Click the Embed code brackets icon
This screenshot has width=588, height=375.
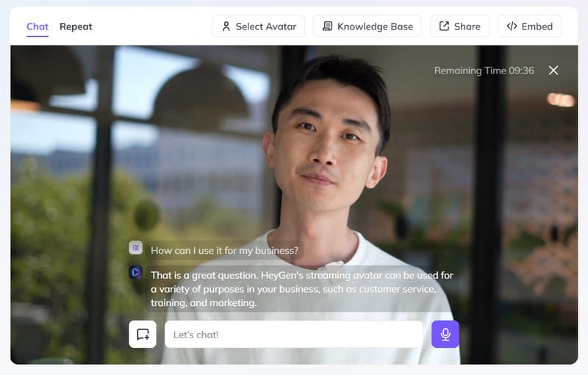point(512,26)
